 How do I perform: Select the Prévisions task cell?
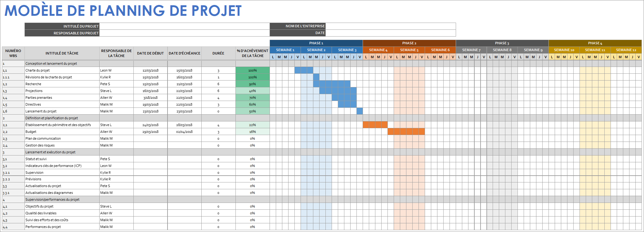pos(62,179)
